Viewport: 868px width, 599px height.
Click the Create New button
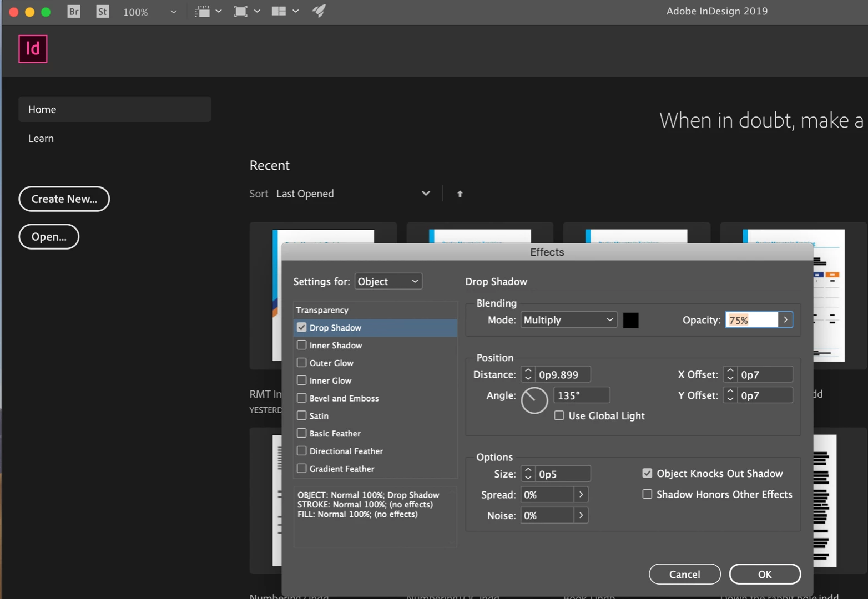pyautogui.click(x=64, y=199)
